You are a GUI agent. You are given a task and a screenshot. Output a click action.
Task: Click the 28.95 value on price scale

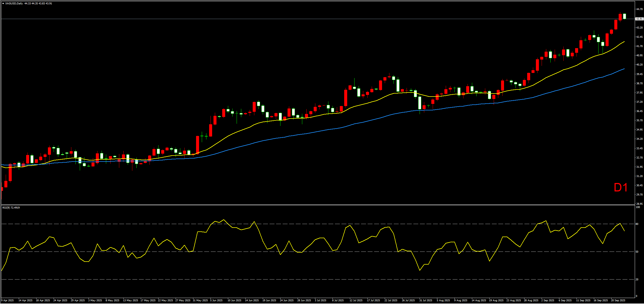pos(639,204)
